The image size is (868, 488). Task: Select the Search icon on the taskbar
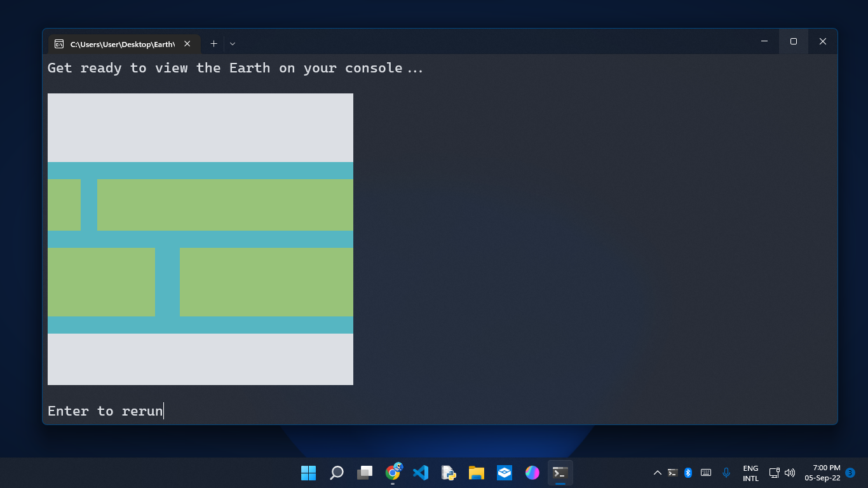tap(336, 473)
